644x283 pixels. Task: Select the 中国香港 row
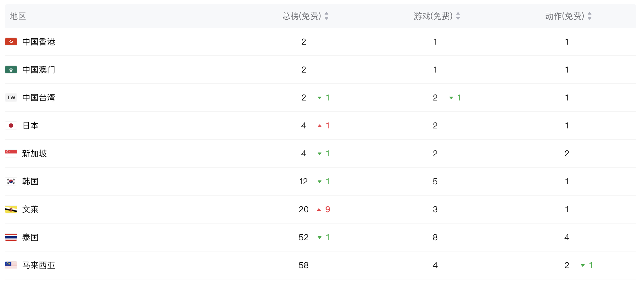coord(178,42)
